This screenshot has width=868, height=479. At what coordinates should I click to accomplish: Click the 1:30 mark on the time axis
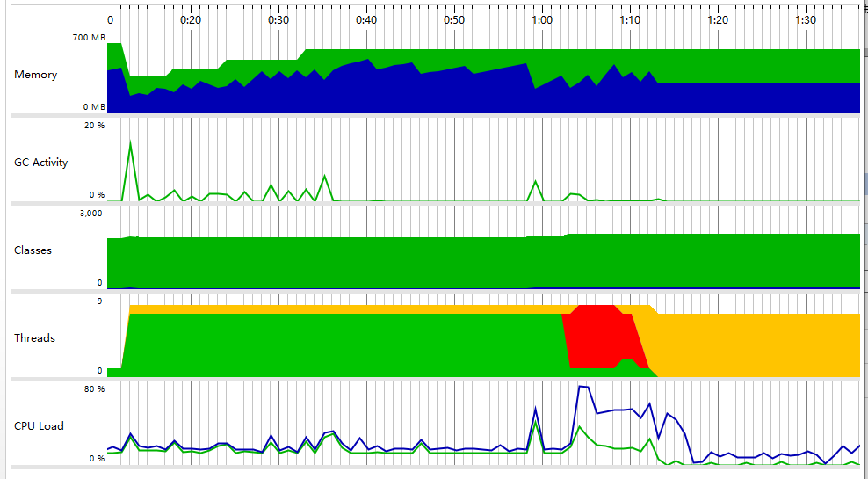[x=806, y=20]
